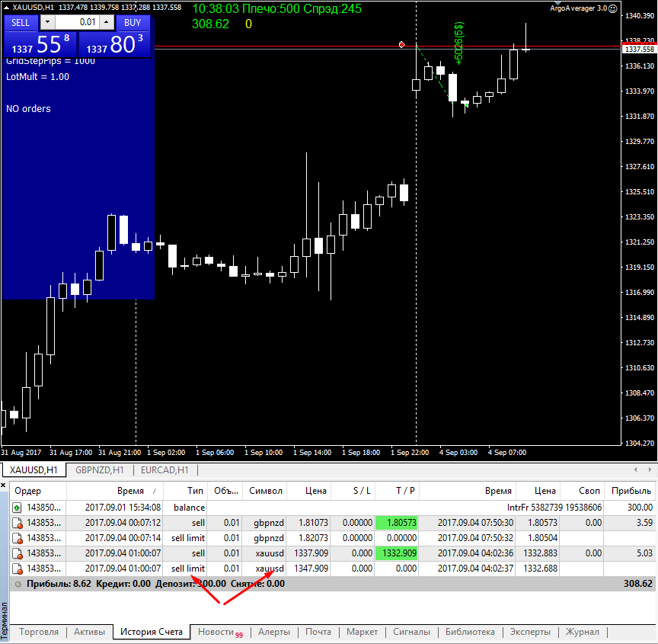Collapse the one-click trading panel triangle

pyautogui.click(x=6, y=7)
